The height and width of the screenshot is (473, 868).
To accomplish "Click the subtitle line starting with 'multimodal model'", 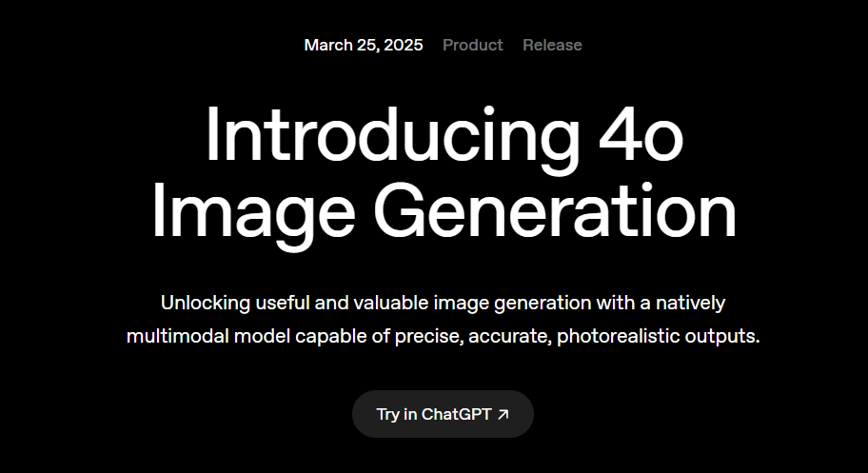I will [x=443, y=336].
